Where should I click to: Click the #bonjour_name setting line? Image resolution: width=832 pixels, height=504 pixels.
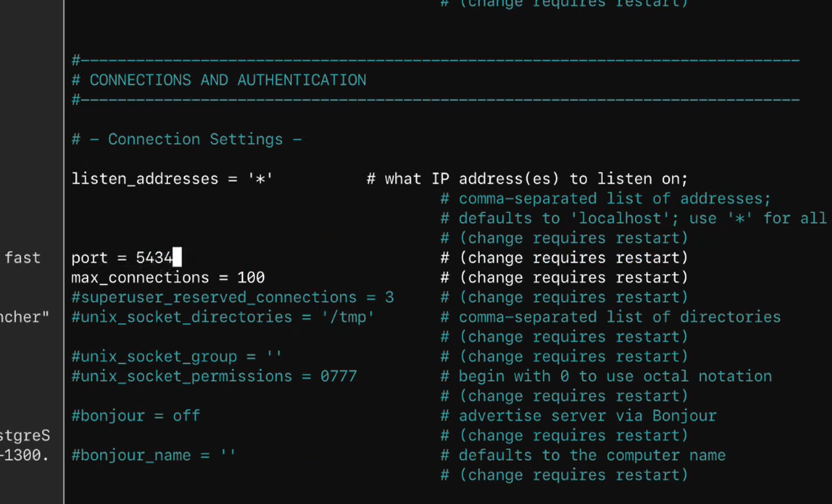pyautogui.click(x=153, y=455)
